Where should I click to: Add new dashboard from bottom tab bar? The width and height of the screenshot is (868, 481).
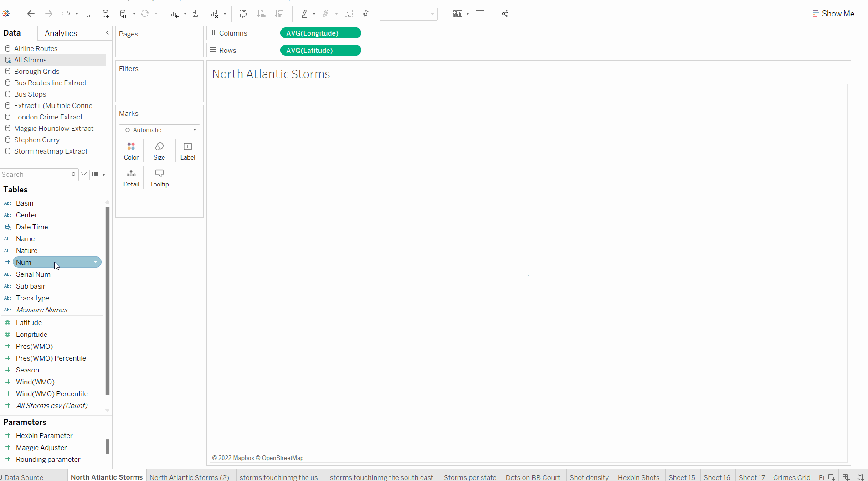pyautogui.click(x=846, y=477)
